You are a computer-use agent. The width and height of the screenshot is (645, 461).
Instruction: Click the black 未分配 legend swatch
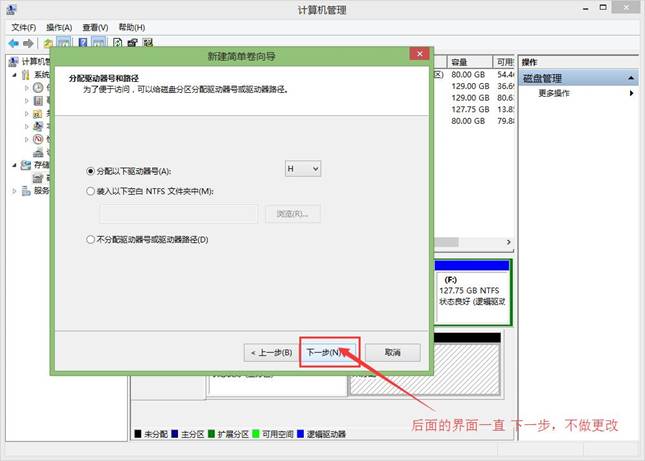tap(138, 433)
